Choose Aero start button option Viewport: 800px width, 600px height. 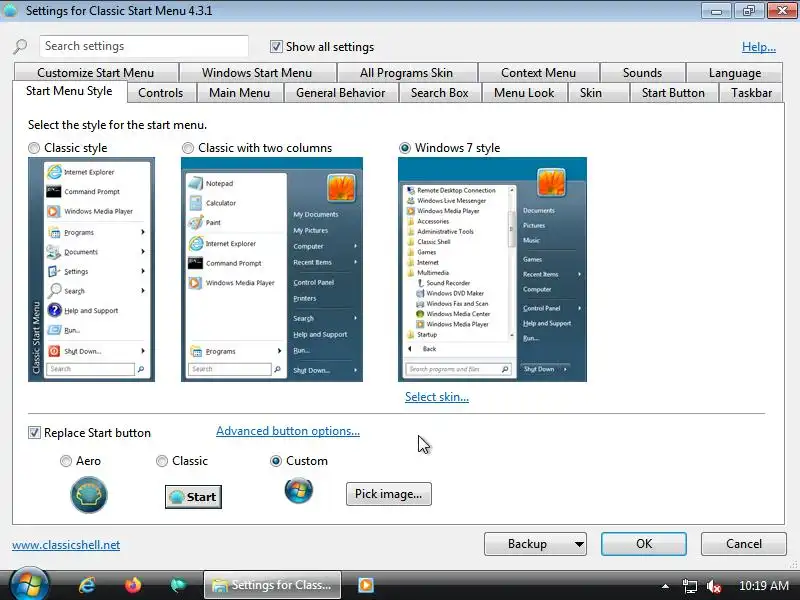(x=66, y=461)
